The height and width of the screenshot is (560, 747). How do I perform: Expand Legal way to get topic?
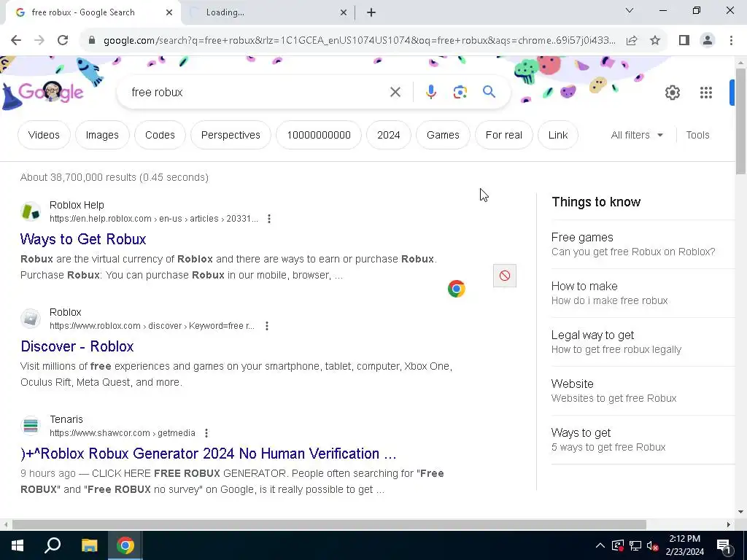(643, 342)
